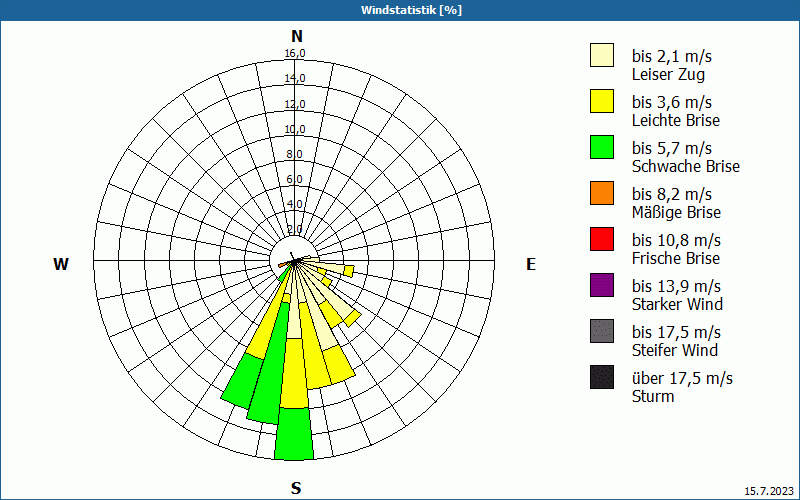Click the yellow segment of the south bar
This screenshot has width=800, height=500.
[294, 373]
